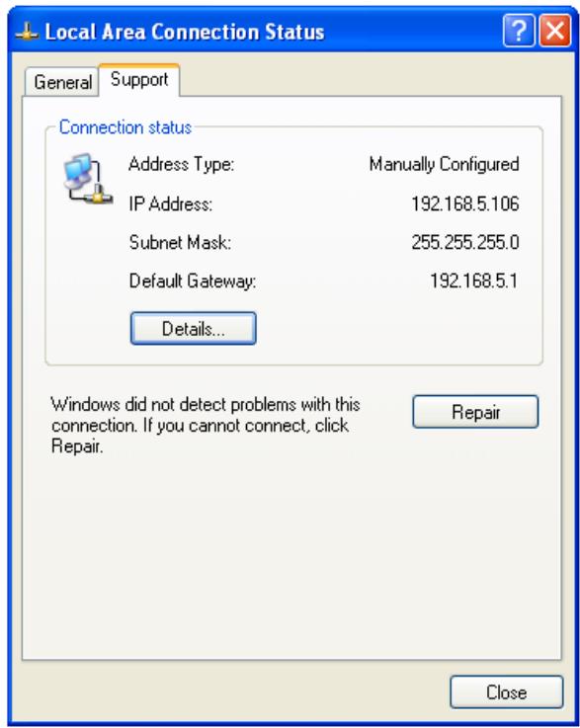Image resolution: width=580 pixels, height=728 pixels.
Task: Close the dialog using the red X
Action: pyautogui.click(x=555, y=31)
